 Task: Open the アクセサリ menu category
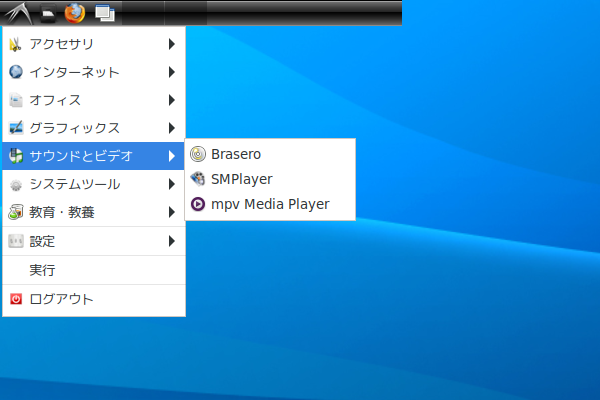[x=94, y=44]
